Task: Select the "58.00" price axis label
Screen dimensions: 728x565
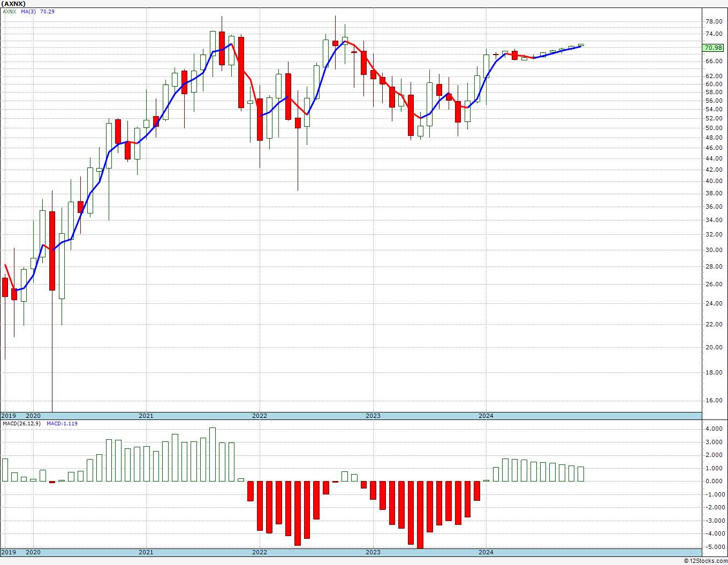Action: tap(714, 92)
